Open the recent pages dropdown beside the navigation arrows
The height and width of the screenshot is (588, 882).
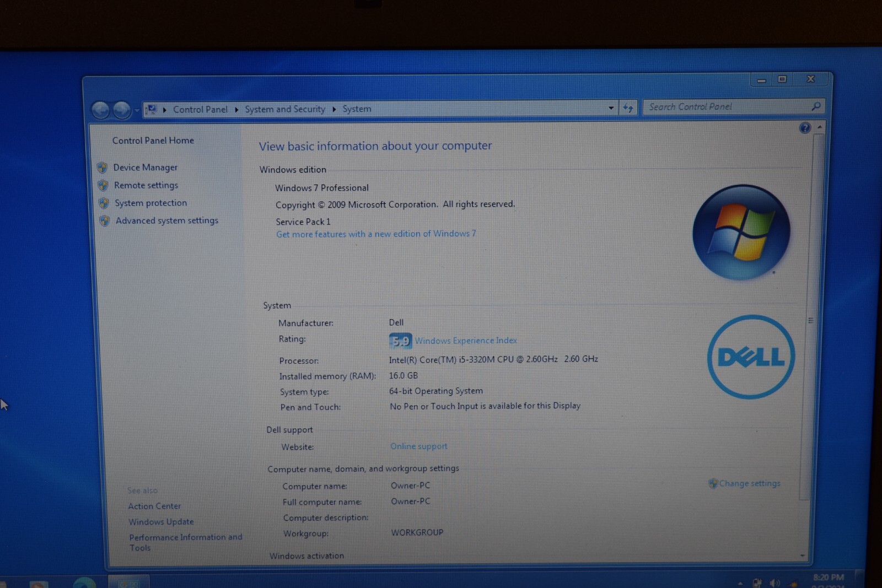(x=137, y=111)
